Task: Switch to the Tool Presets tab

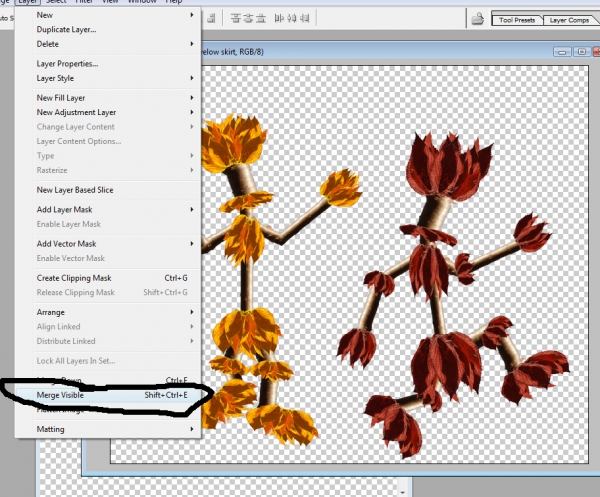Action: pos(517,20)
